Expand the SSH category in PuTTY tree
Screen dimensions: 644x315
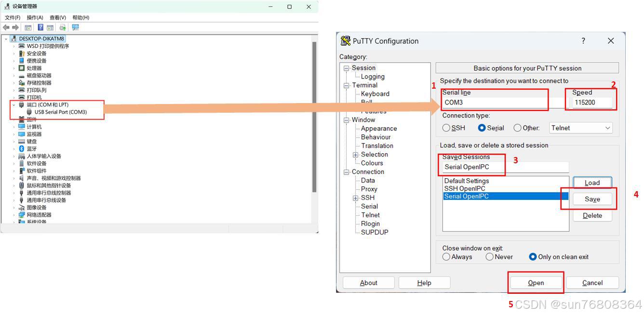(x=355, y=198)
